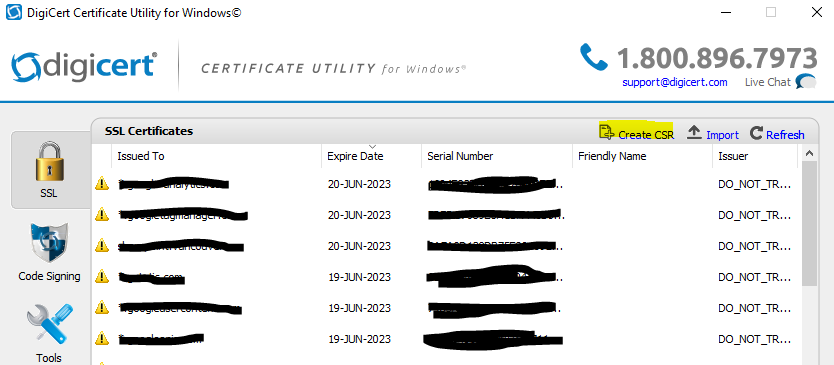Click the Refresh link
Viewport: 834px width, 365px height.
pyautogui.click(x=785, y=135)
